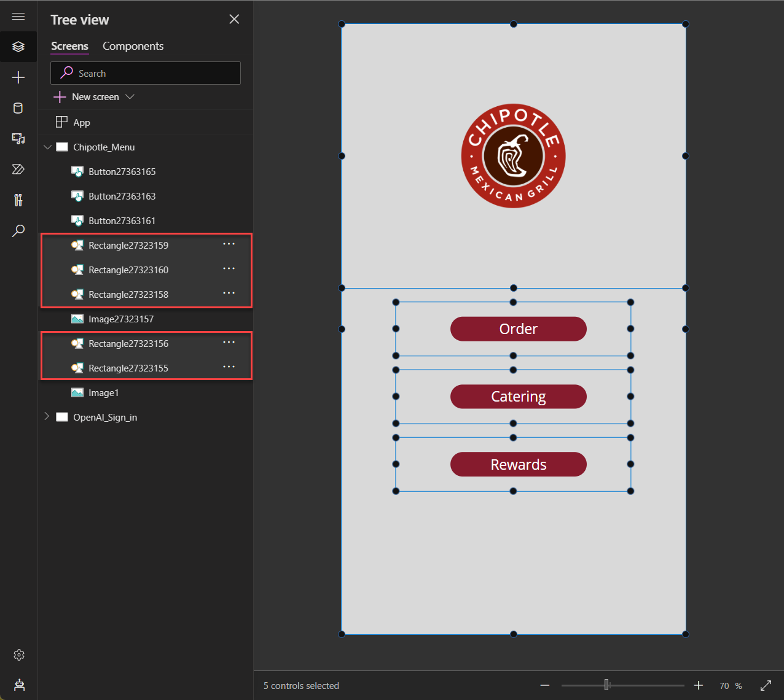
Task: Switch to the Components tab
Action: (x=133, y=46)
